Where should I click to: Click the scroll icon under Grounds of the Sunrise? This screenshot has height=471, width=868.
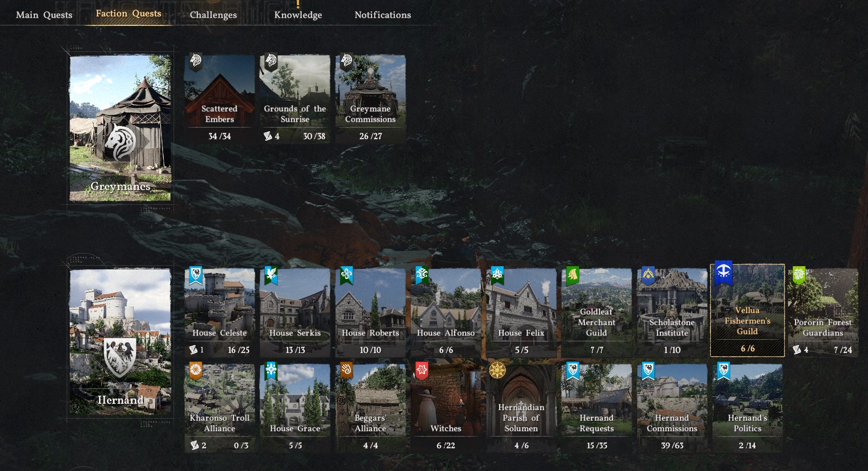tap(268, 136)
